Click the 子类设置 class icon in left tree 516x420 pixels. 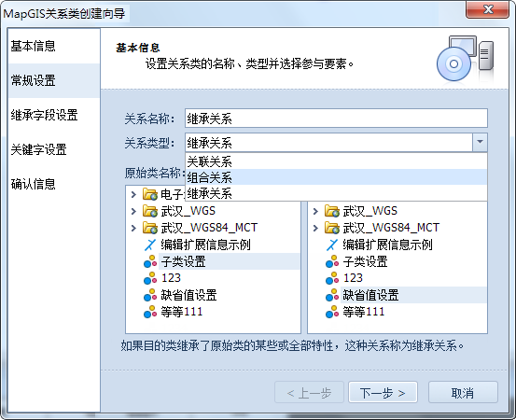150,261
